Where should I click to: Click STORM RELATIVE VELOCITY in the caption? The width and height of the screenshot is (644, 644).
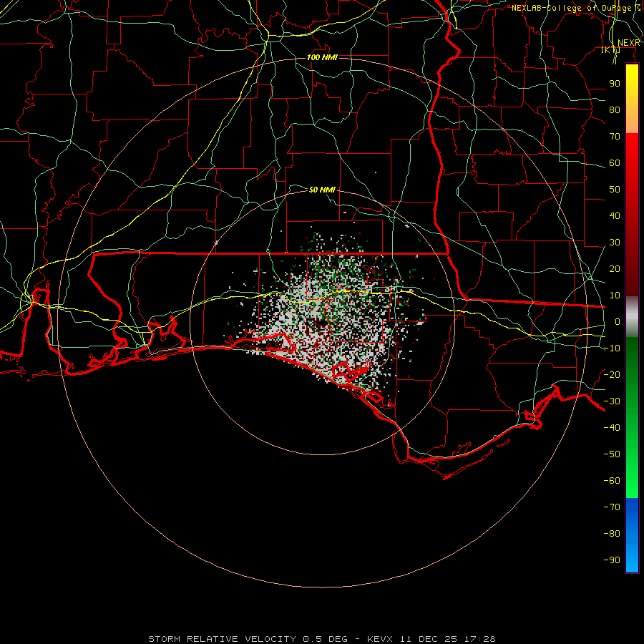(223, 639)
